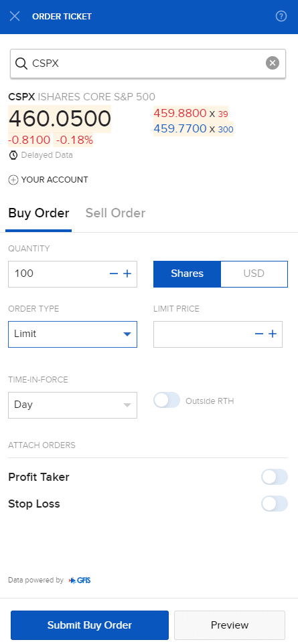
Task: Select the Buy Order tab
Action: tap(39, 213)
